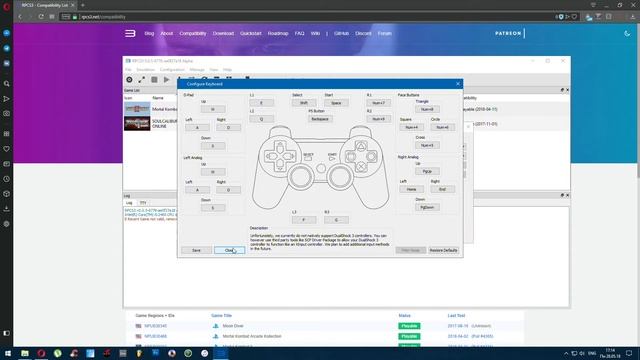Click the sidebar setup icon at sidebar bottom
The width and height of the screenshot is (640, 360).
[x=7, y=333]
